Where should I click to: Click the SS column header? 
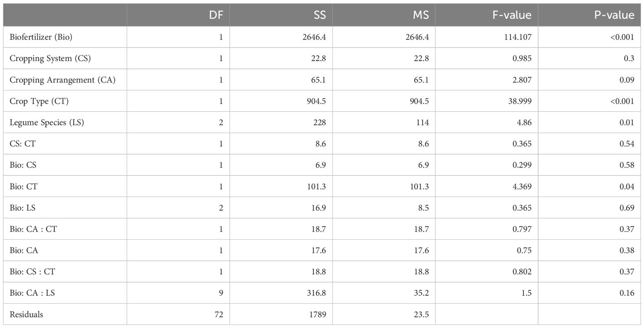tap(317, 15)
